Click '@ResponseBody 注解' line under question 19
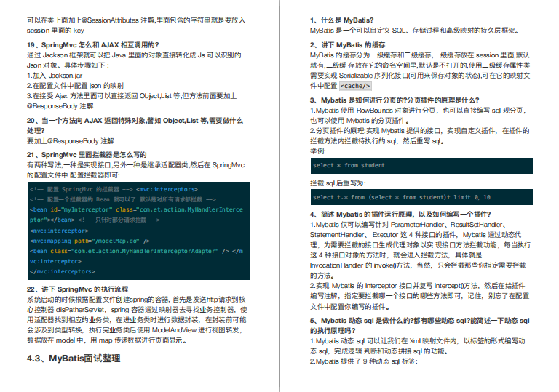Image resolution: width=559 pixels, height=392 pixels. 60,106
